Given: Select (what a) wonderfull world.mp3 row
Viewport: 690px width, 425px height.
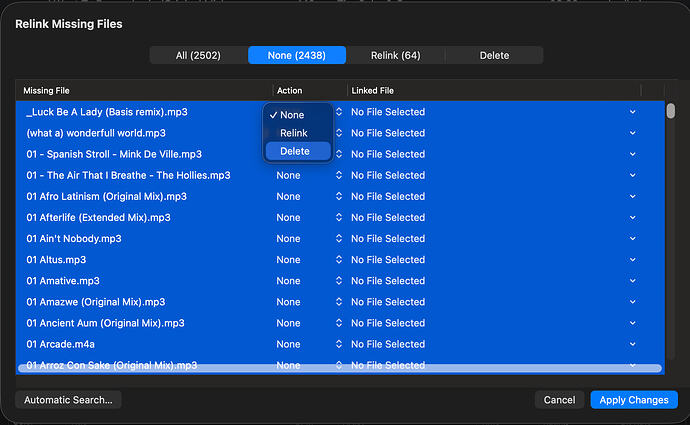Looking at the screenshot, I should tap(96, 133).
